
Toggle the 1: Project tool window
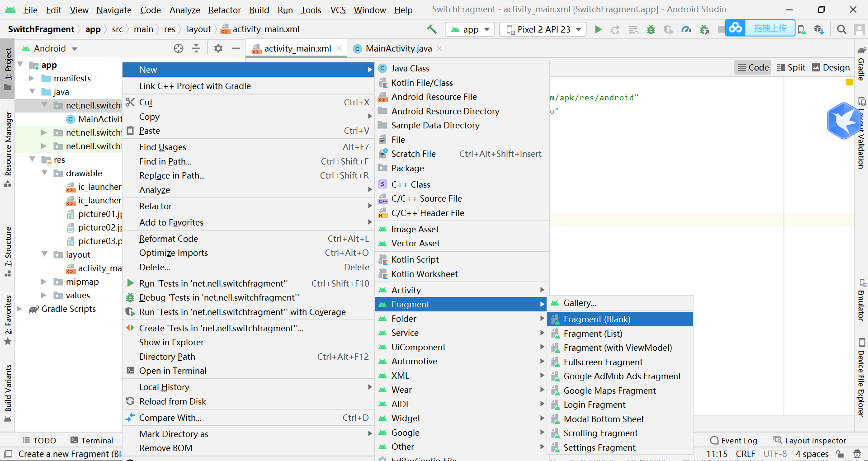[8, 69]
